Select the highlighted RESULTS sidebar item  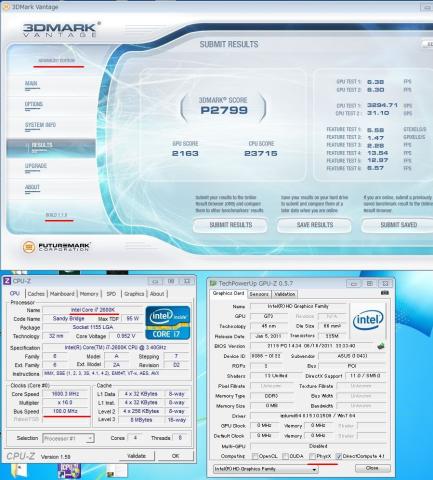(51, 148)
